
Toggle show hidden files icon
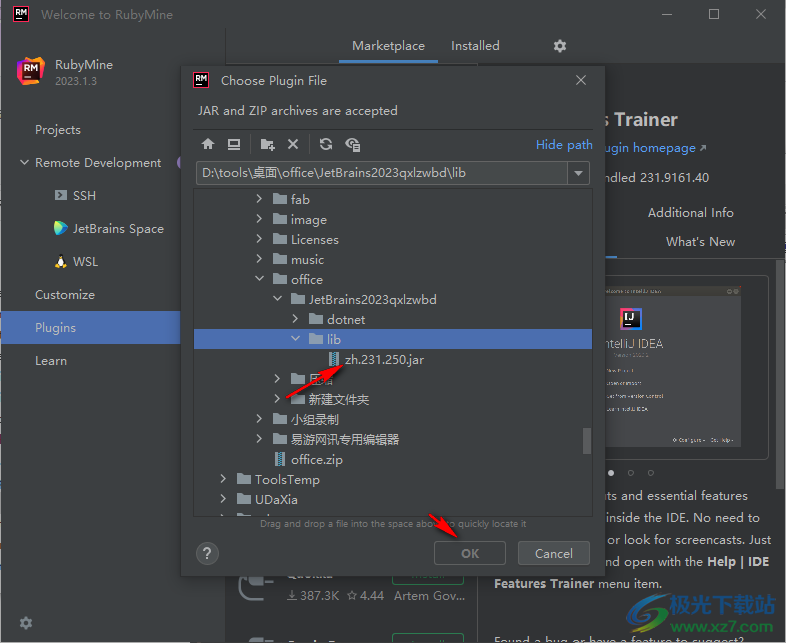[x=353, y=144]
